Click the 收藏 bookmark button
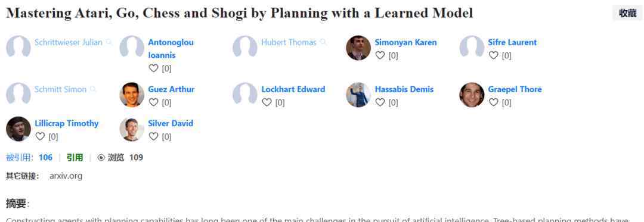The image size is (644, 222). pyautogui.click(x=627, y=13)
